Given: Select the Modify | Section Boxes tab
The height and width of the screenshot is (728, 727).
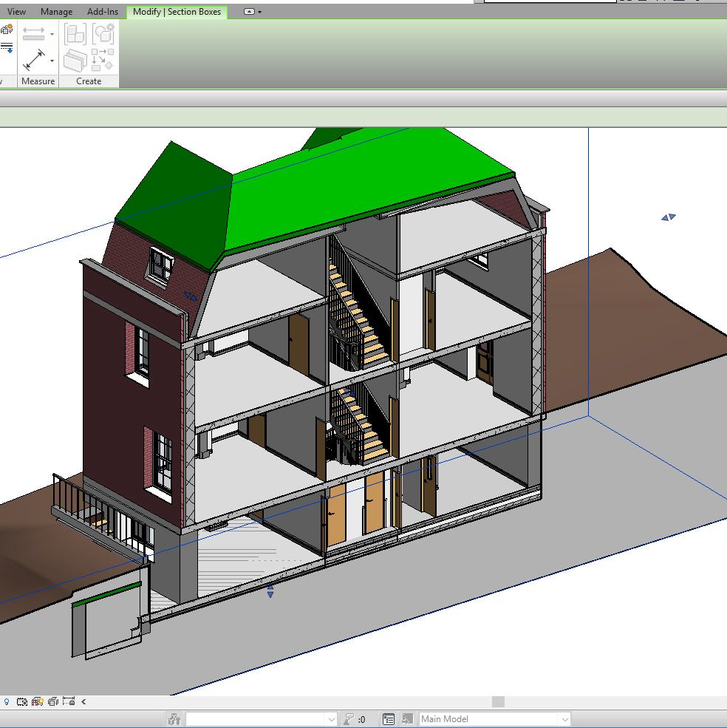Looking at the screenshot, I should [x=177, y=12].
